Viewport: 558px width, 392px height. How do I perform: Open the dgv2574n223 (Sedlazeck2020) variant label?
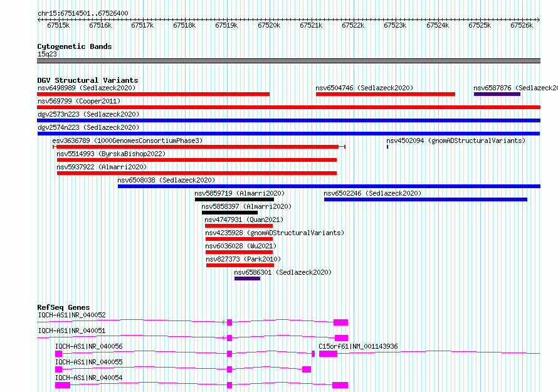[88, 127]
